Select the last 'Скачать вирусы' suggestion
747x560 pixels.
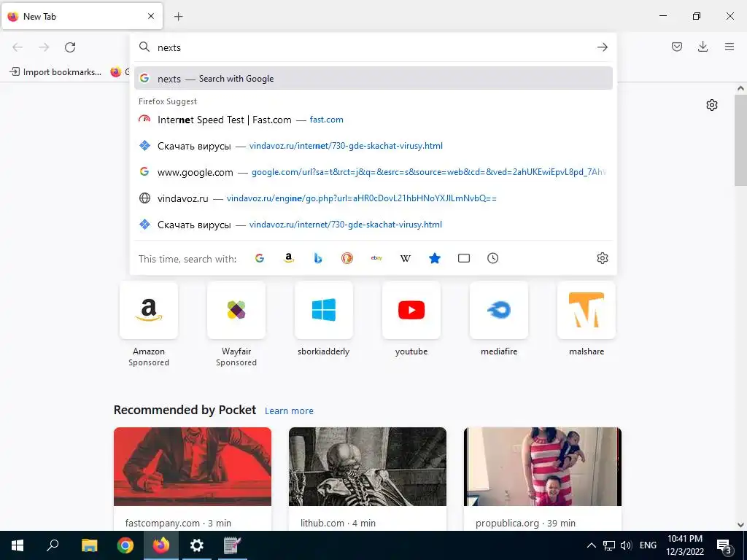(x=373, y=225)
